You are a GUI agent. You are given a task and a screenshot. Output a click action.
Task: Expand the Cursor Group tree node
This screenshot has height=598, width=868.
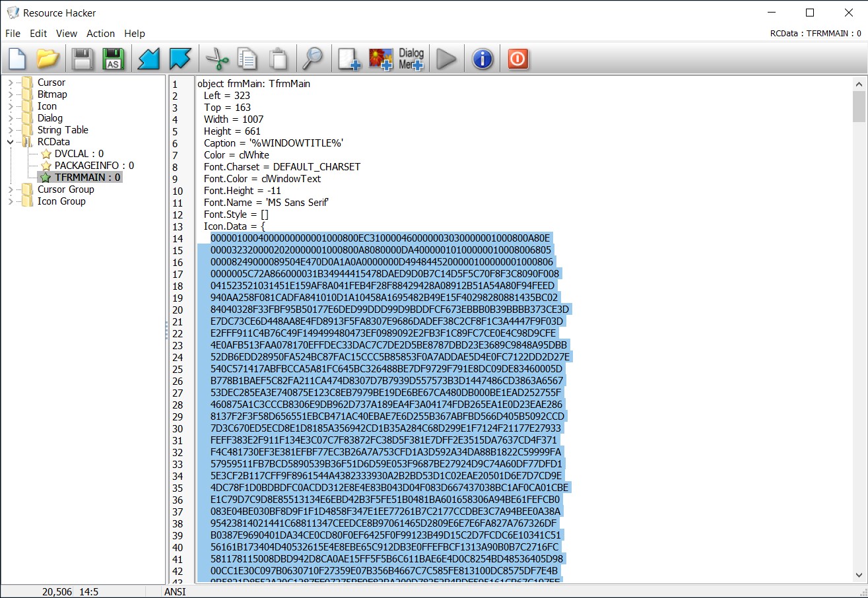pos(11,189)
